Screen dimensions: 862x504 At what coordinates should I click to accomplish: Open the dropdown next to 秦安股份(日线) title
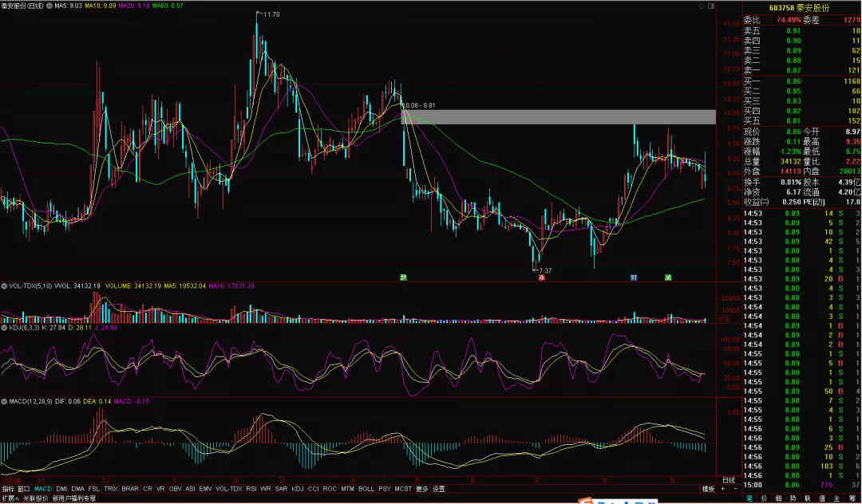pos(49,6)
